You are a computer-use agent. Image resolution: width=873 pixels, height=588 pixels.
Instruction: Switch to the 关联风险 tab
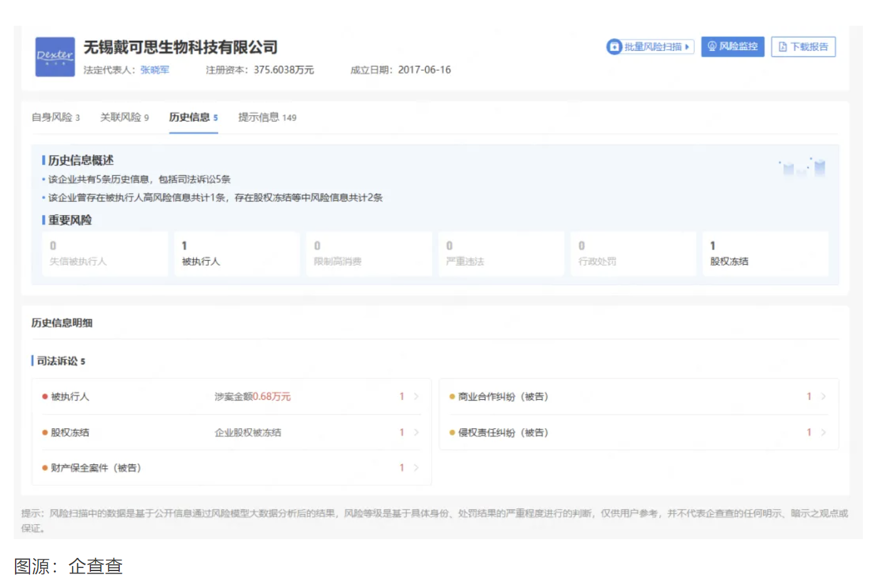(x=125, y=117)
